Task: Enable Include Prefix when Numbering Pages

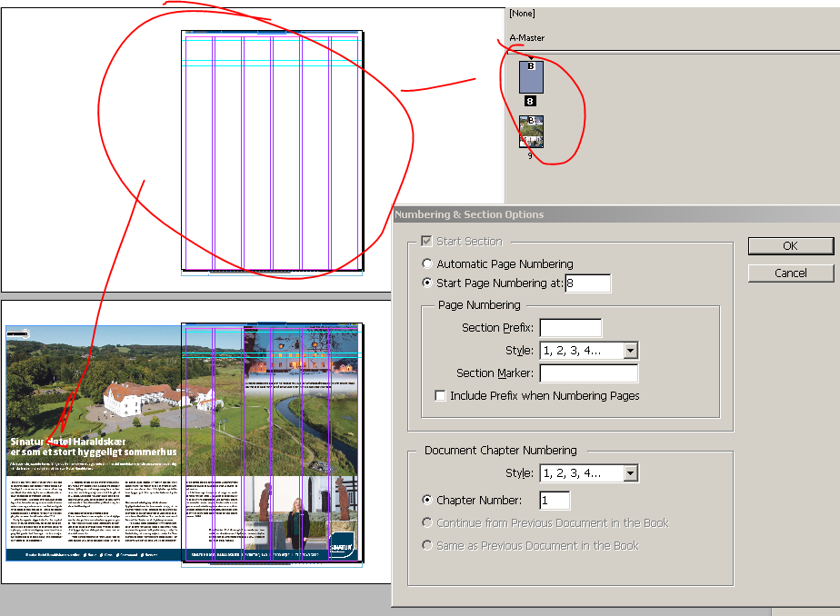Action: click(440, 396)
